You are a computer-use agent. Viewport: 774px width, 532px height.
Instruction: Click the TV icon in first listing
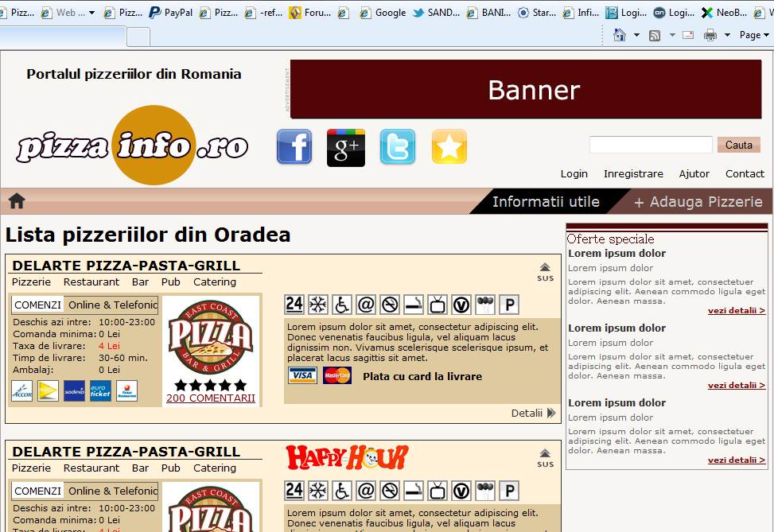click(438, 305)
